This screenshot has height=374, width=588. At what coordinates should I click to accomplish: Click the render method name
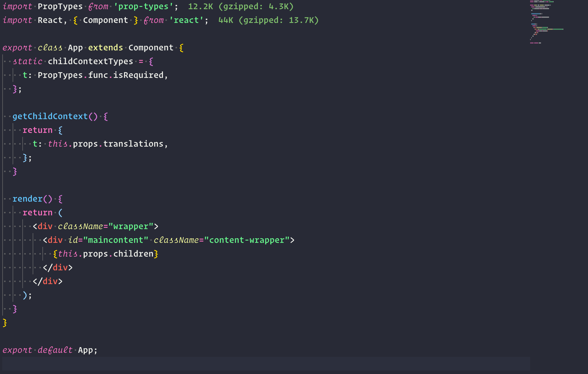pos(28,199)
